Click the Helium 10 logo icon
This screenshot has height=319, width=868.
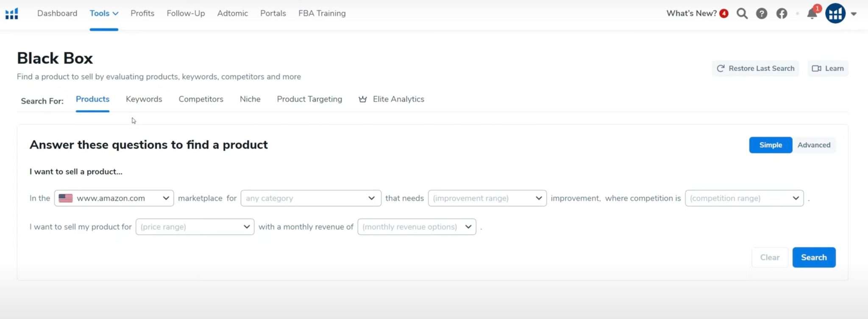pyautogui.click(x=12, y=14)
